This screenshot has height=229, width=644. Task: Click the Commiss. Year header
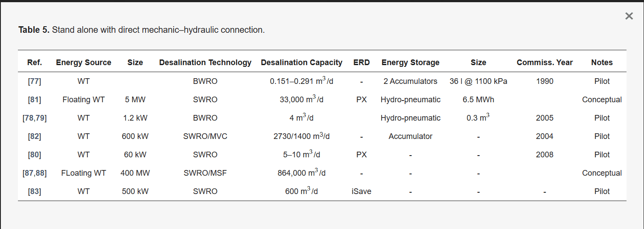click(544, 62)
